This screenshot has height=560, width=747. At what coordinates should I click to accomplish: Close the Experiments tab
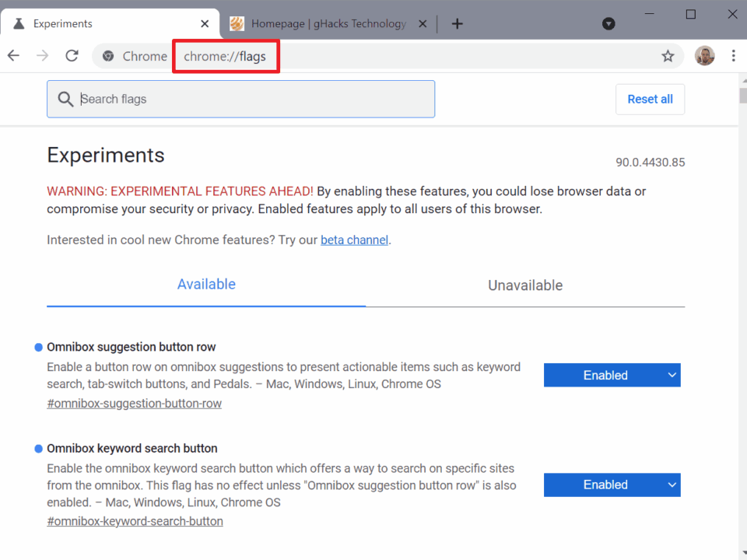205,23
